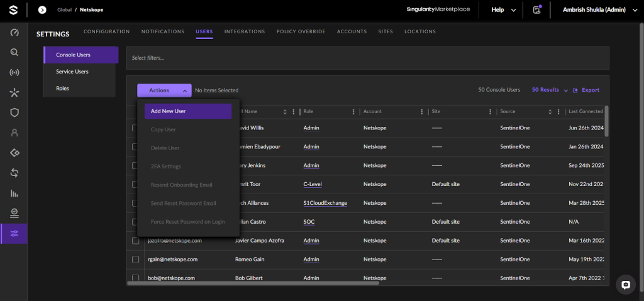Collapse the Actions dropdown

(x=164, y=90)
